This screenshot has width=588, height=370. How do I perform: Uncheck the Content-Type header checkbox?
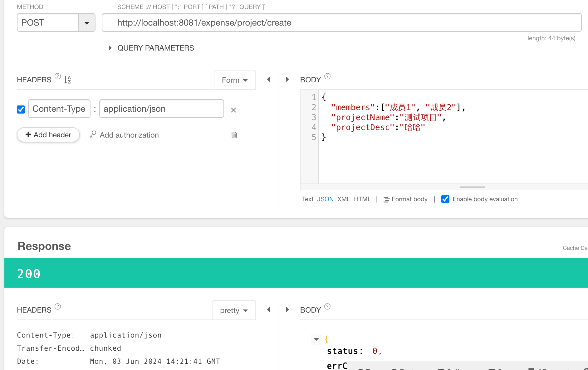tap(21, 109)
